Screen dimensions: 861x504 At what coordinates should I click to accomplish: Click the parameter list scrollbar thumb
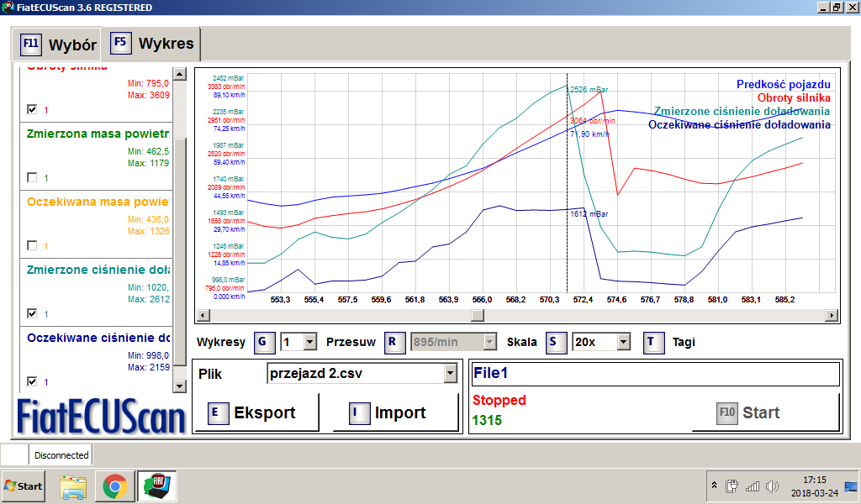click(x=180, y=251)
